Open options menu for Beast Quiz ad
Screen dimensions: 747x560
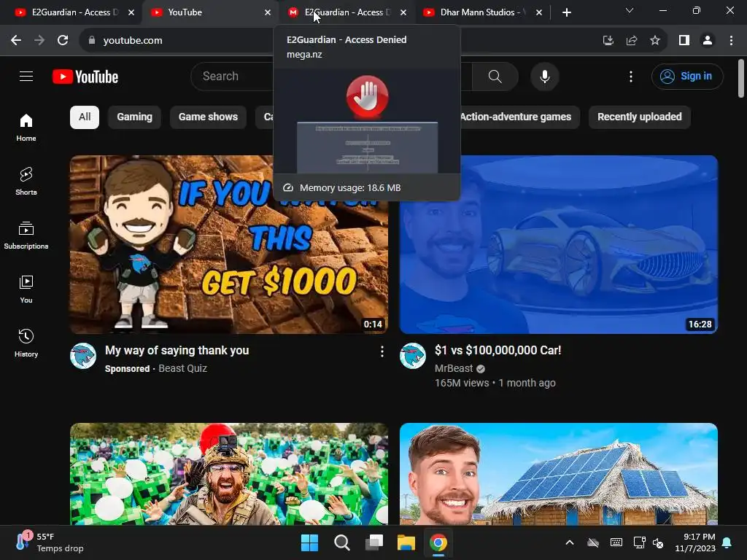coord(382,351)
